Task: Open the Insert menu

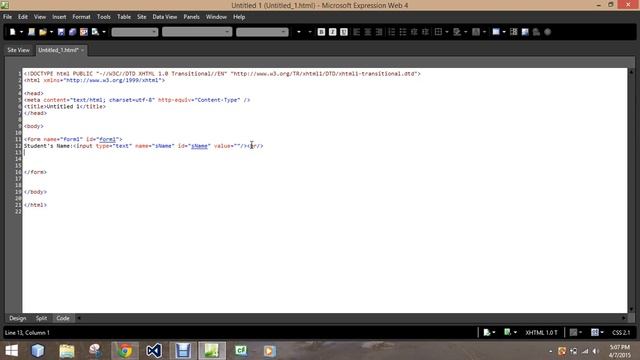Action: (x=59, y=17)
